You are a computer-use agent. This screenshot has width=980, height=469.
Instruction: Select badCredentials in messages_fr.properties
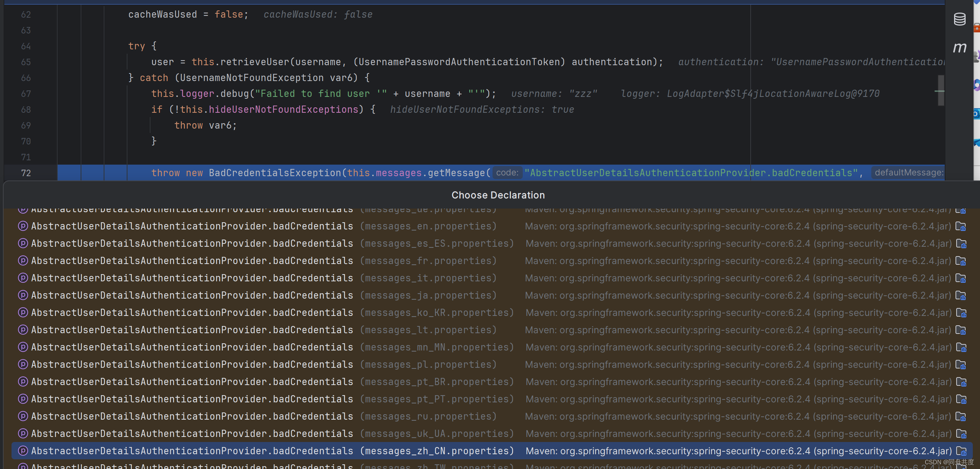[492, 261]
